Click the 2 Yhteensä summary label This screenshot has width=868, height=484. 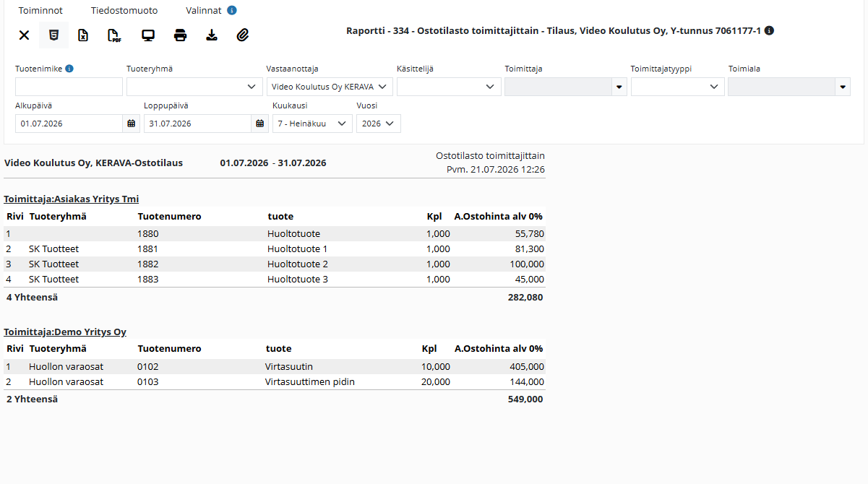(x=32, y=399)
